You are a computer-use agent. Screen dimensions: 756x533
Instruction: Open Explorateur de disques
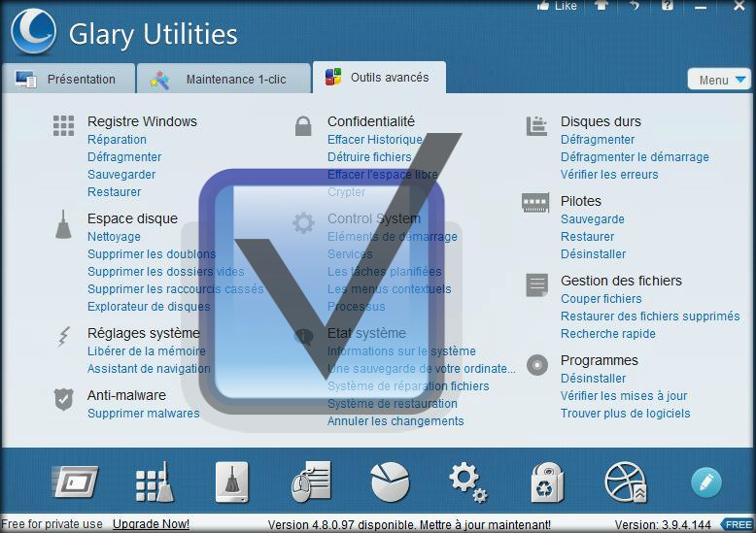pyautogui.click(x=149, y=307)
